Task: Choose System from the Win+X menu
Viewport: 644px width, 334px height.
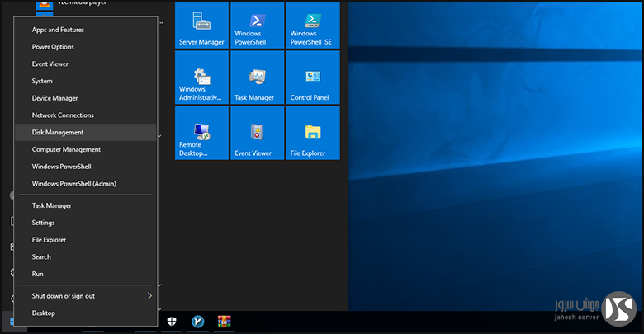Action: 85,82
